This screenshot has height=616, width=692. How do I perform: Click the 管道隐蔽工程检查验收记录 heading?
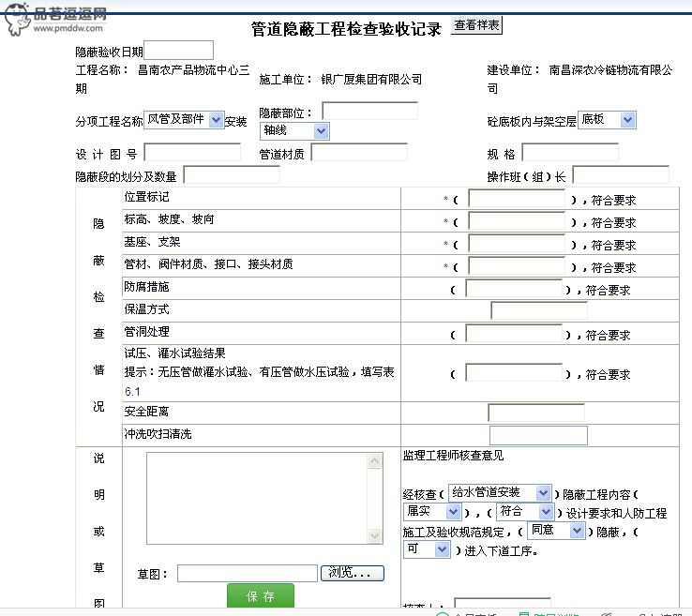346,29
